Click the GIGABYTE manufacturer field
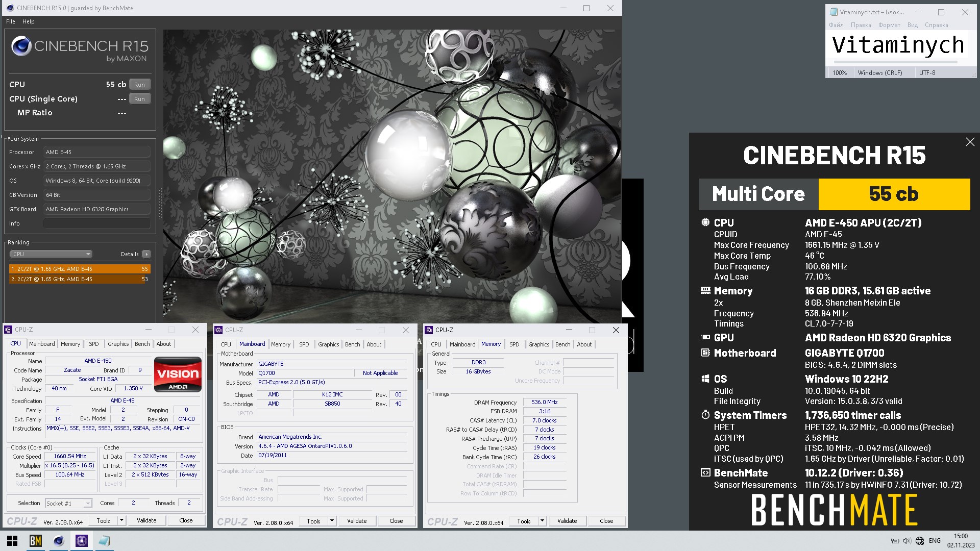 coord(332,364)
